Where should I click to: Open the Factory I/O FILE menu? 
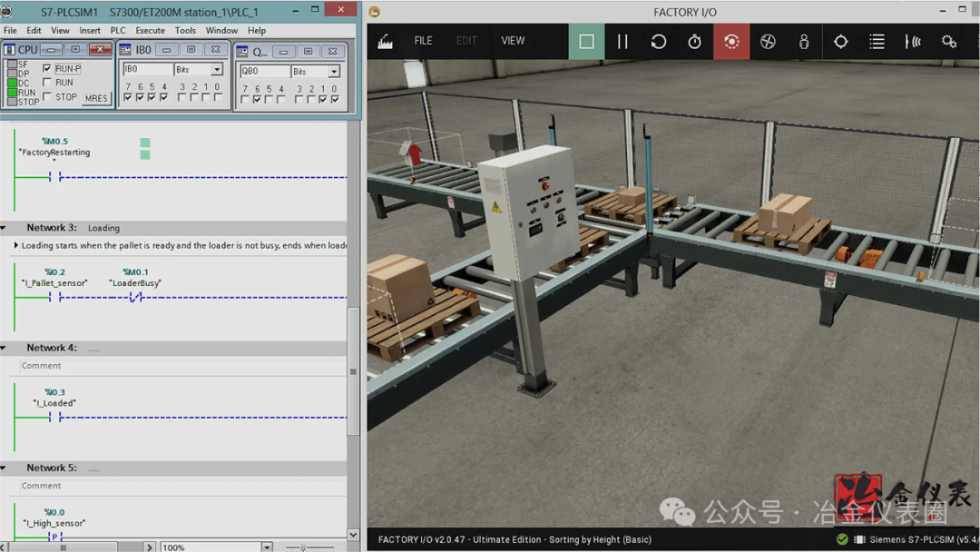423,41
